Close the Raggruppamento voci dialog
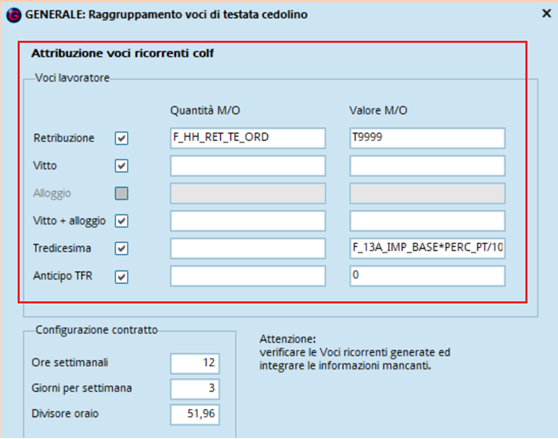Screen dimensions: 558x439 point(547,14)
